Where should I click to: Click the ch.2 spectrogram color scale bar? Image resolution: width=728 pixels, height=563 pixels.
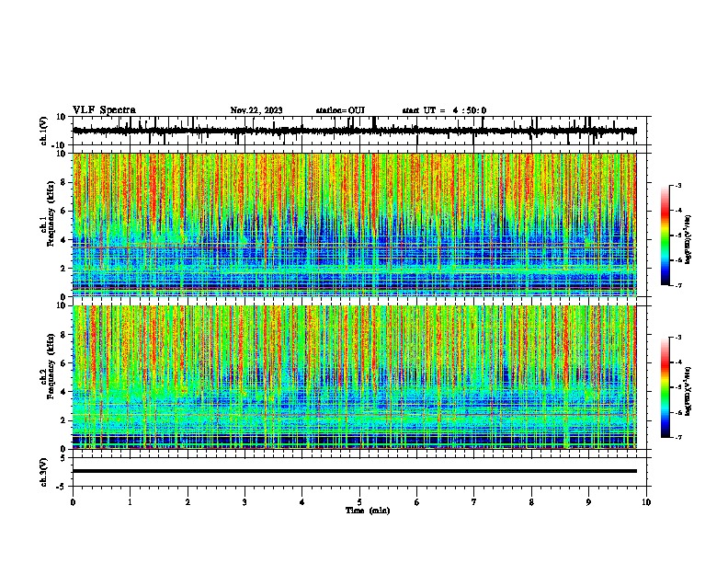coord(665,387)
